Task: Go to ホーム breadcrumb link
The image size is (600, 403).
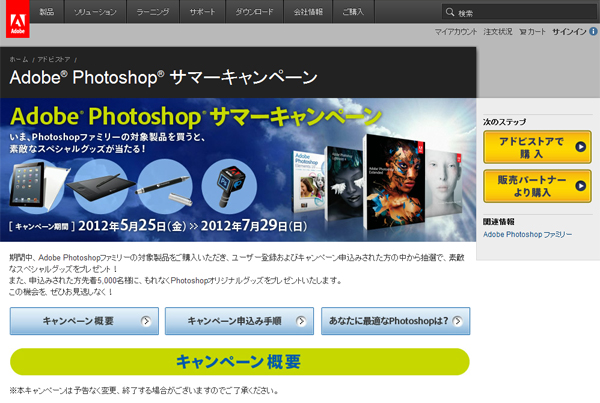Action: (19, 59)
